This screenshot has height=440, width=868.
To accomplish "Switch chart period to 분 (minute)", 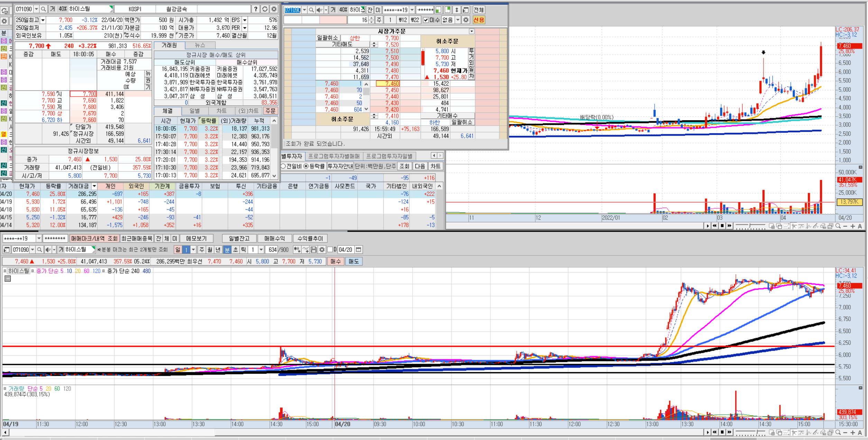I will tap(227, 250).
